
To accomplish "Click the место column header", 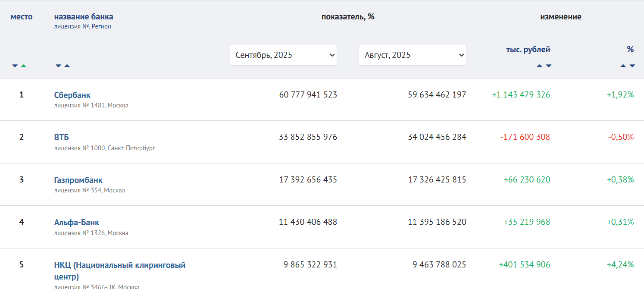I will [x=22, y=17].
